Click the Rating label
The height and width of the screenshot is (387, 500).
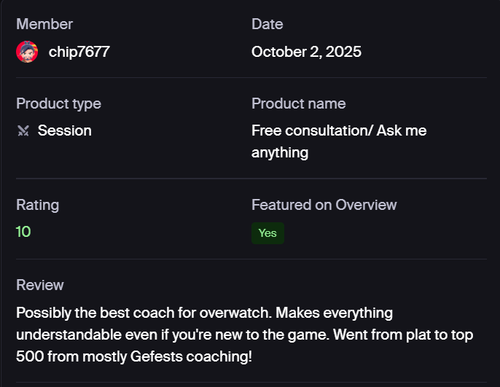[38, 205]
